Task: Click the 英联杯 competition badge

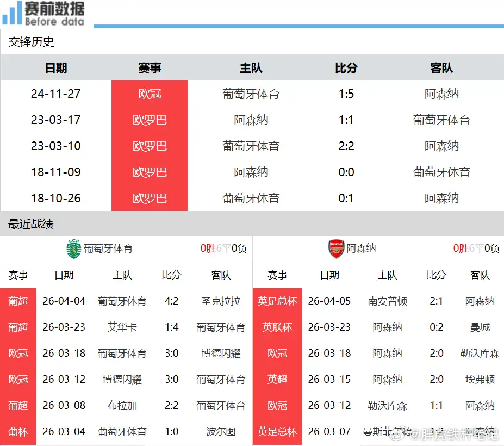Action: (x=277, y=327)
